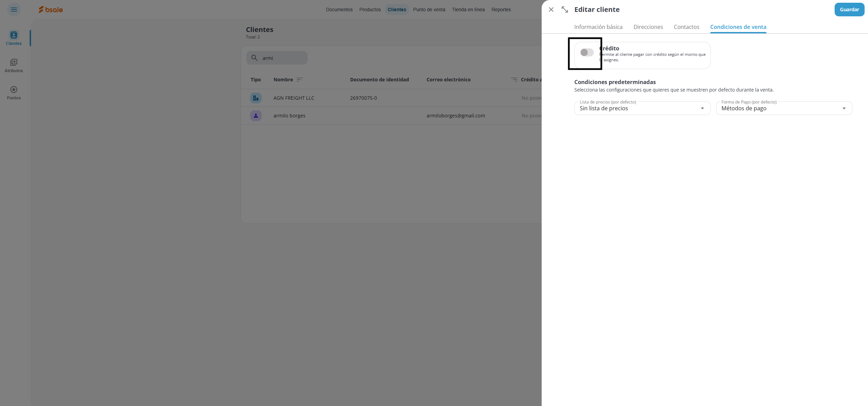
Task: Open Puntos star sidebar icon
Action: click(x=14, y=90)
